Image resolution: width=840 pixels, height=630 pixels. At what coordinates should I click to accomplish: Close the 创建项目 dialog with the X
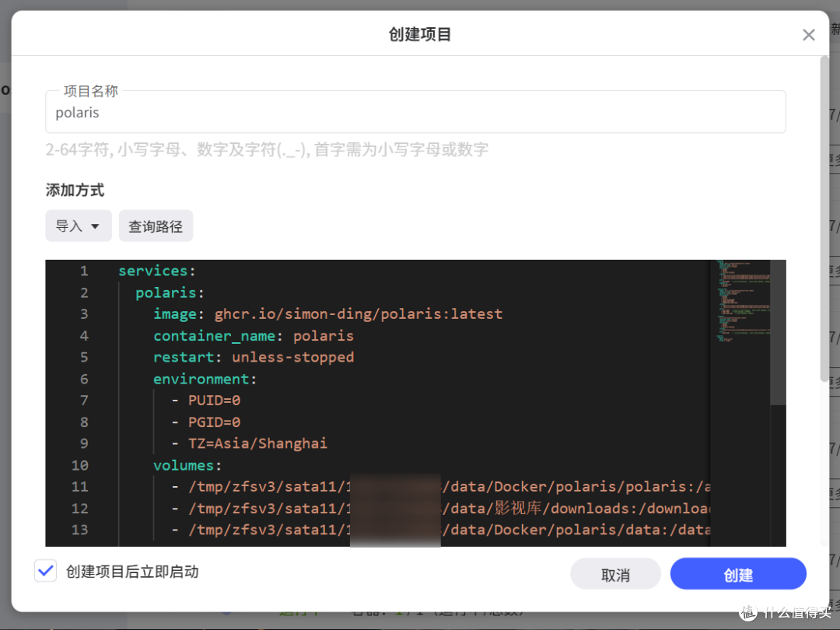tap(808, 35)
